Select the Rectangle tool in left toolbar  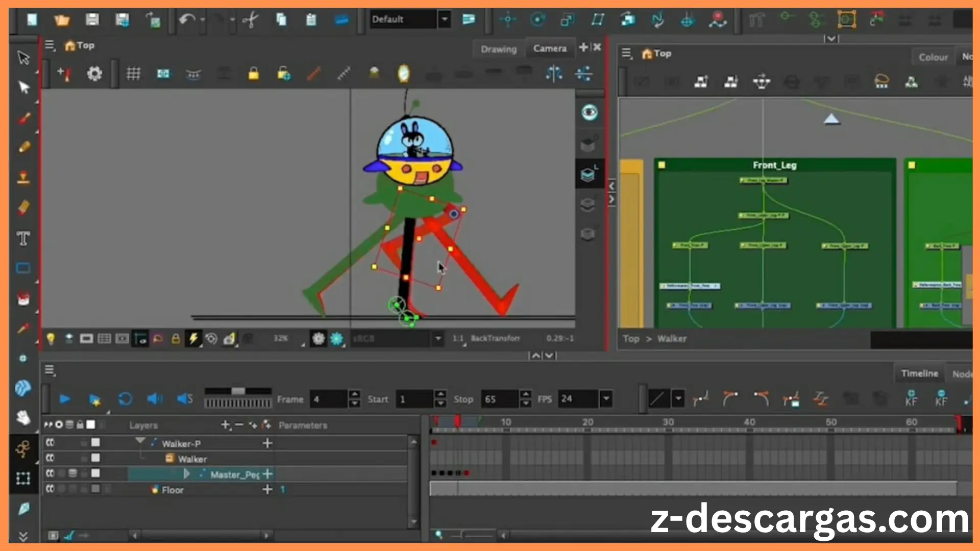(x=23, y=268)
